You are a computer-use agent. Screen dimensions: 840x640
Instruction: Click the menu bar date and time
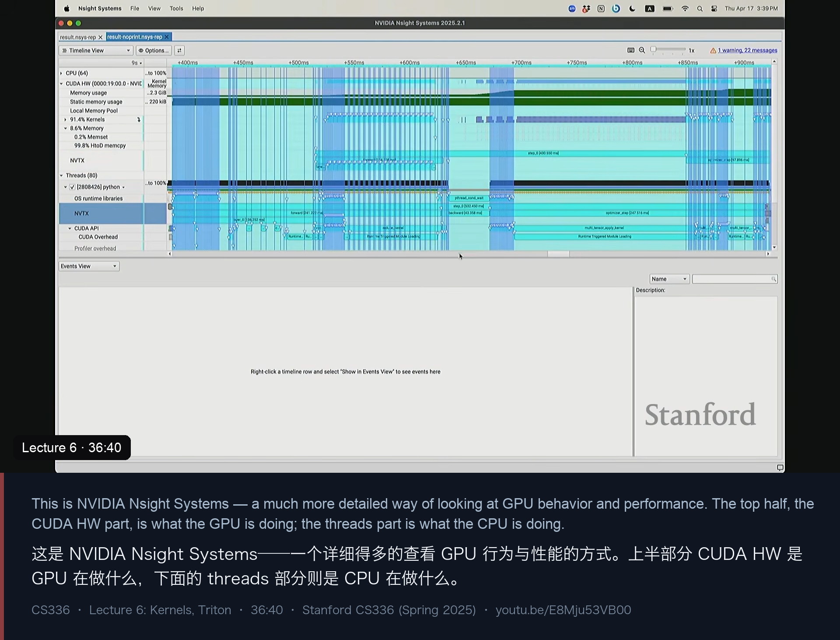point(751,8)
